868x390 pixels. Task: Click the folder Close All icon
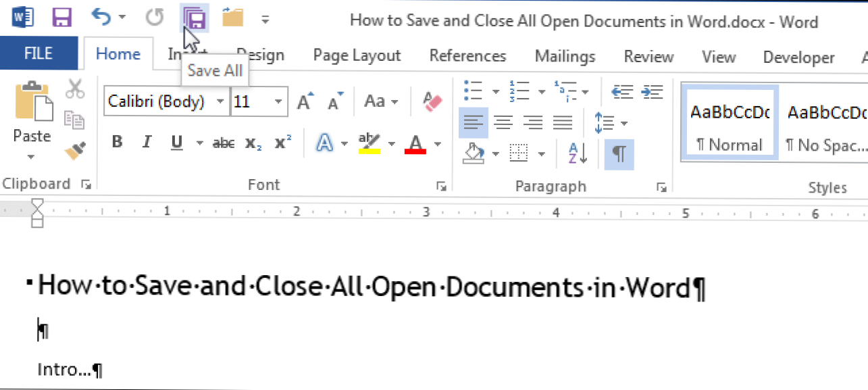click(232, 17)
